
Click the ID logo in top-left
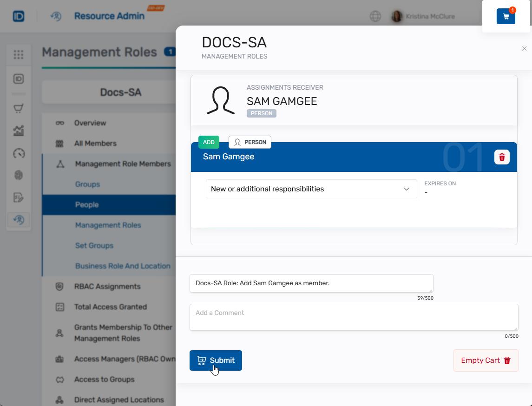click(19, 16)
